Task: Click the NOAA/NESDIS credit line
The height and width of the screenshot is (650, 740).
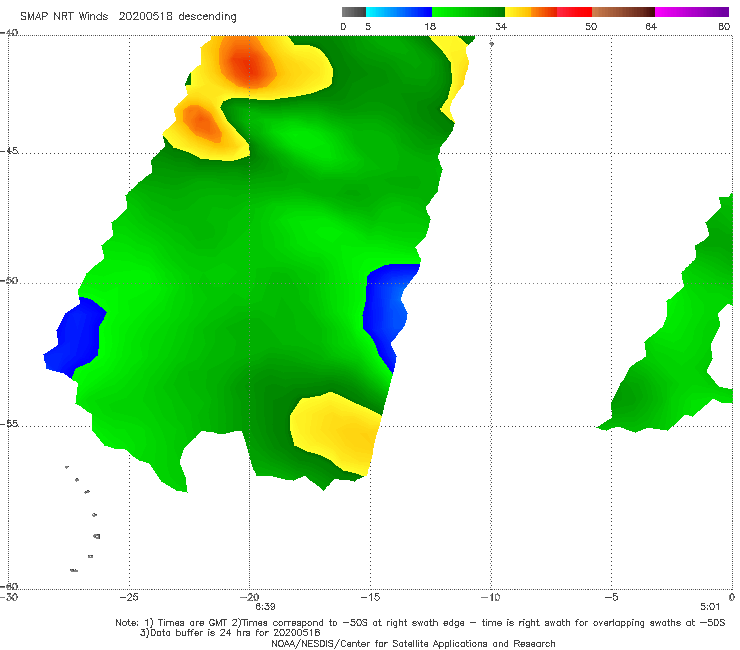Action: coord(413,643)
